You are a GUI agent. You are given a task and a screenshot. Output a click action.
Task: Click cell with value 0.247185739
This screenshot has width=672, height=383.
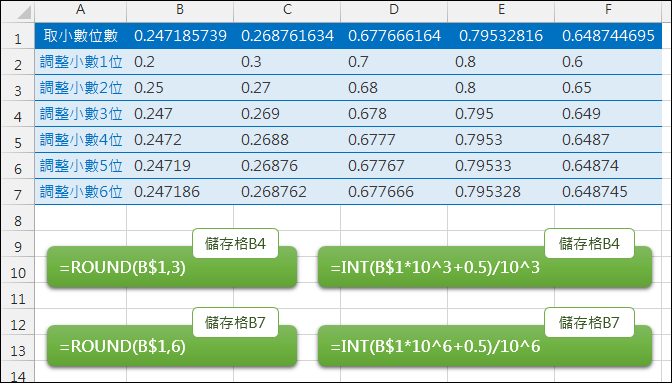pos(180,36)
